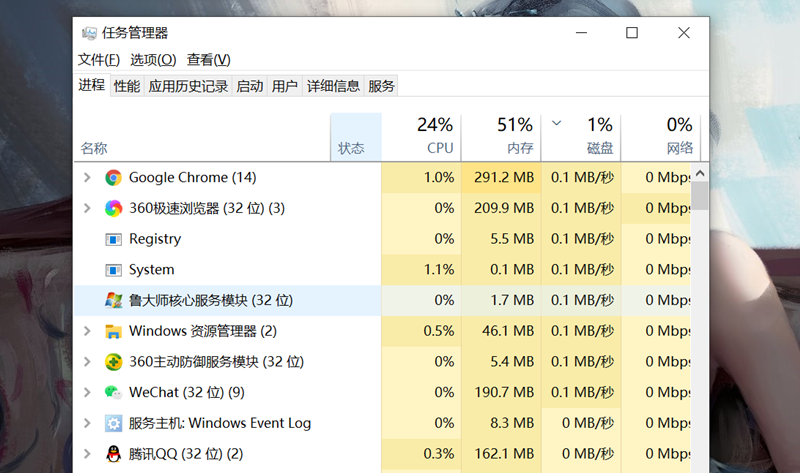Image resolution: width=800 pixels, height=473 pixels.
Task: Click the 360主动防御服务模块 icon
Action: click(x=113, y=362)
